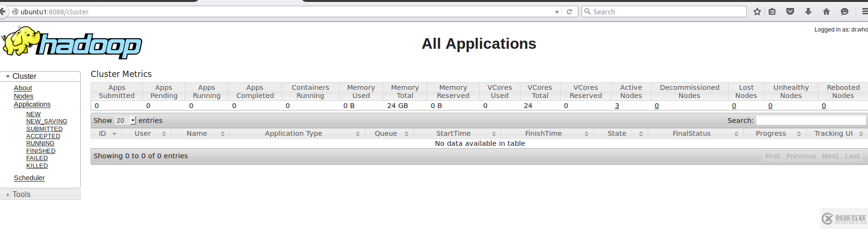Open URL bar history dropdown arrow
The width and height of the screenshot is (868, 229).
click(x=557, y=12)
